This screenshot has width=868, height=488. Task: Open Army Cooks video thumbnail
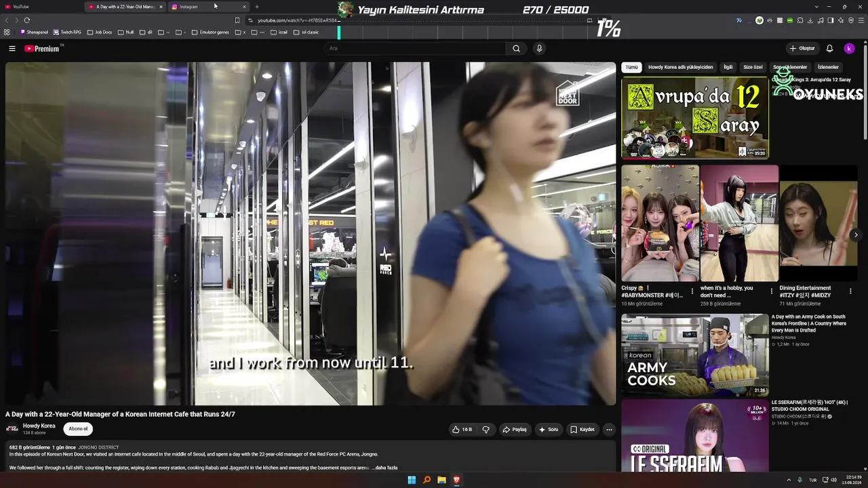pos(695,354)
